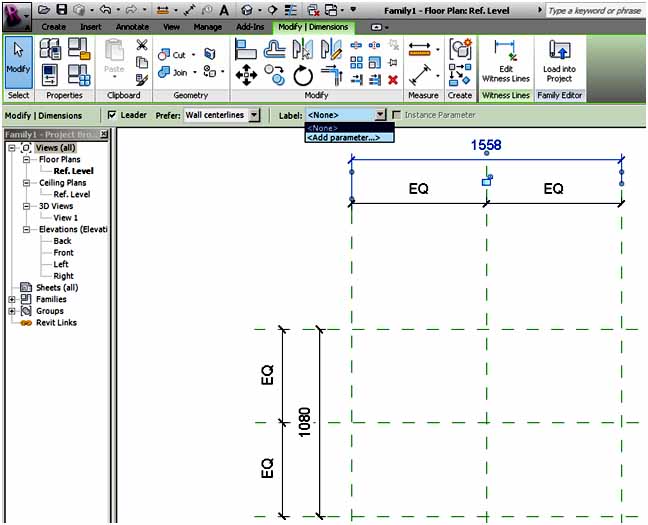The image size is (648, 525).
Task: Select the Modify tool in the ribbon
Action: coord(19,61)
